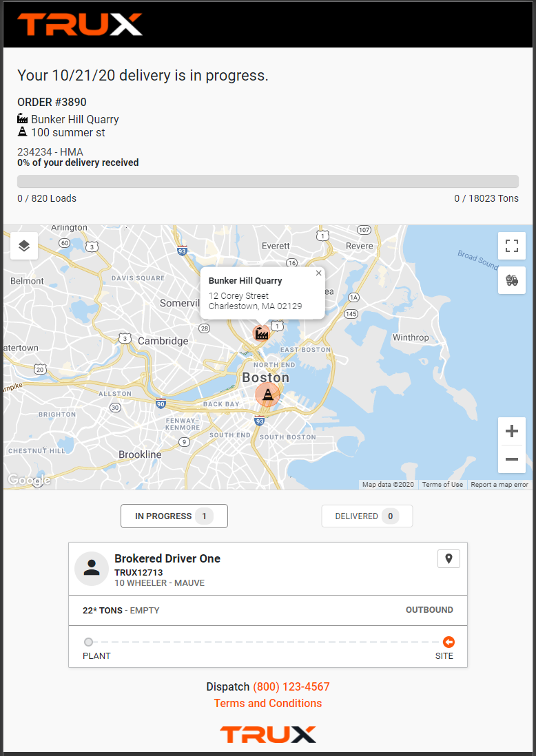Click ORDER #3890 heading

tap(52, 102)
